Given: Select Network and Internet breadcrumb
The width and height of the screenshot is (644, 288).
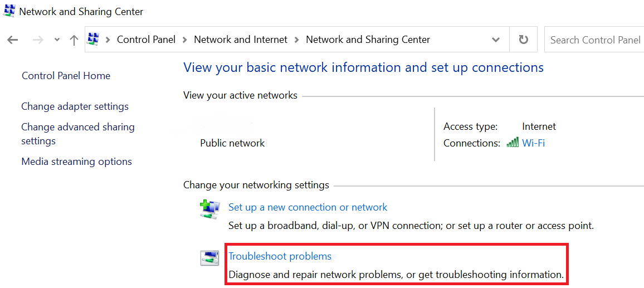Looking at the screenshot, I should pos(241,40).
